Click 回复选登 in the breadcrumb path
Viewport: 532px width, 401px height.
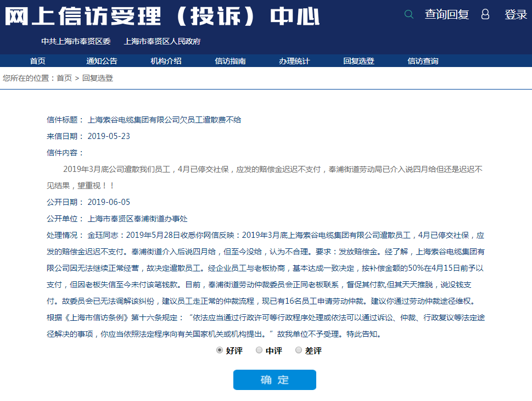click(98, 78)
